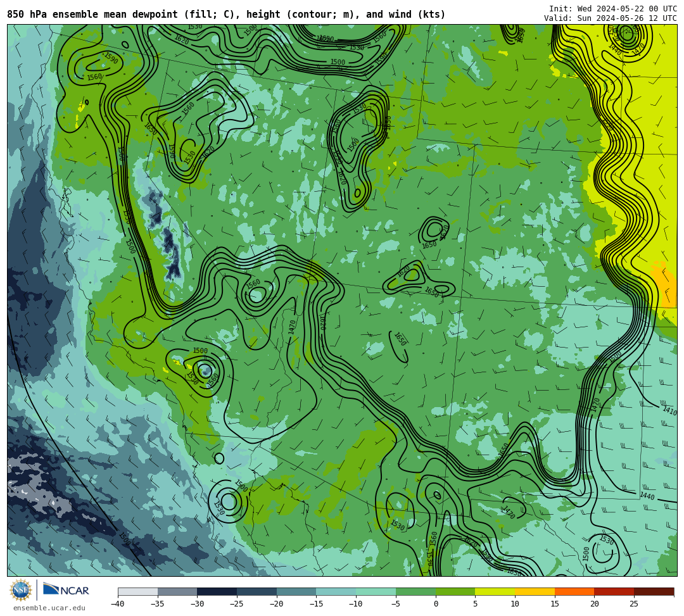Click the 1410 contour label at right edge
684x616 pixels.
(x=669, y=411)
